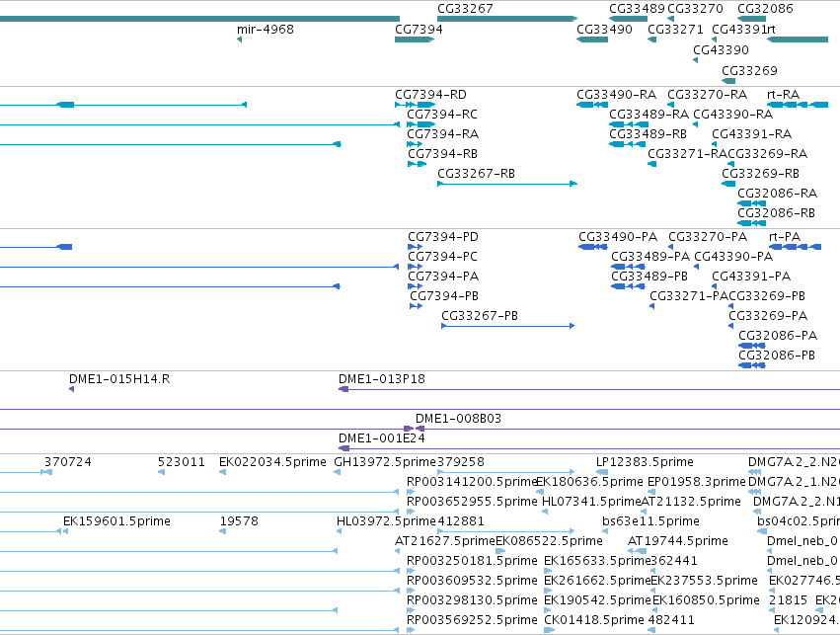Screen dimensions: 840x635
Task: Select EST HL03972.5prime
Action: [386, 521]
